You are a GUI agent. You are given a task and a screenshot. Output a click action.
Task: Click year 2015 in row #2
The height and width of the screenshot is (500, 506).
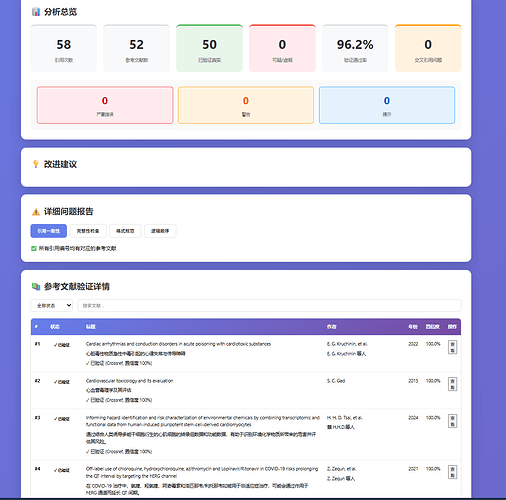coord(413,381)
